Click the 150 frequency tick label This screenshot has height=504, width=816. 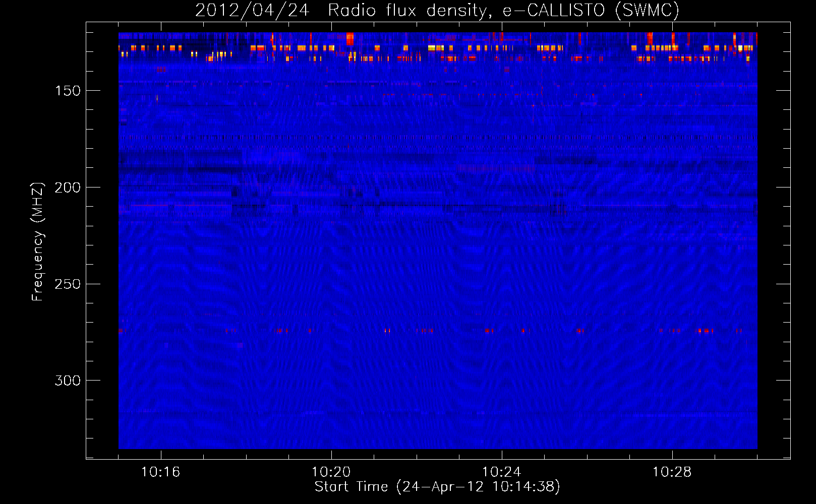click(x=68, y=91)
